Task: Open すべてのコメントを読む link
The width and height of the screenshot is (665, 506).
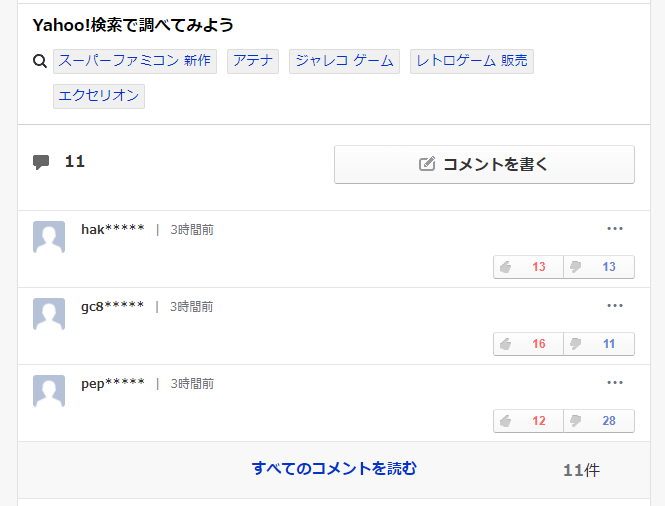Action: tap(334, 469)
